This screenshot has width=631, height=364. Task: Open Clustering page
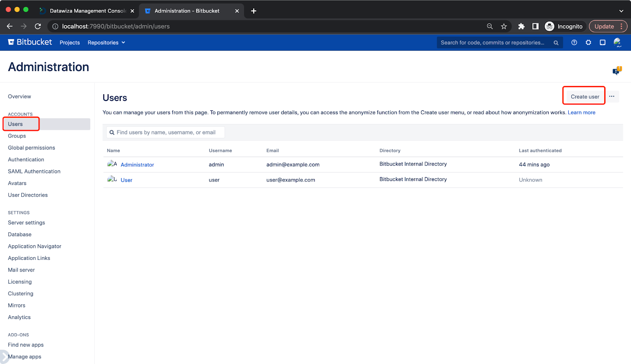[x=21, y=294]
